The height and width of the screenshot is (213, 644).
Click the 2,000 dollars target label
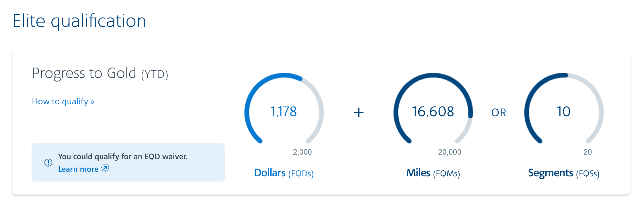302,152
